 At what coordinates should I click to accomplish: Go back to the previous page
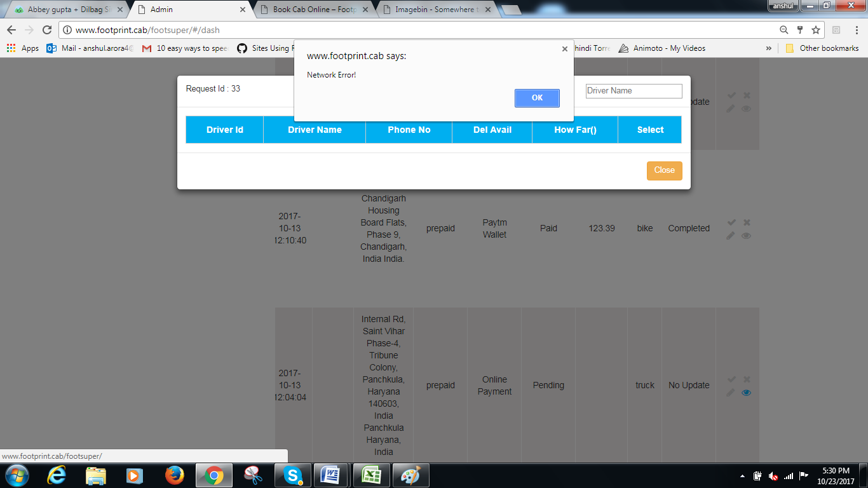(x=11, y=30)
